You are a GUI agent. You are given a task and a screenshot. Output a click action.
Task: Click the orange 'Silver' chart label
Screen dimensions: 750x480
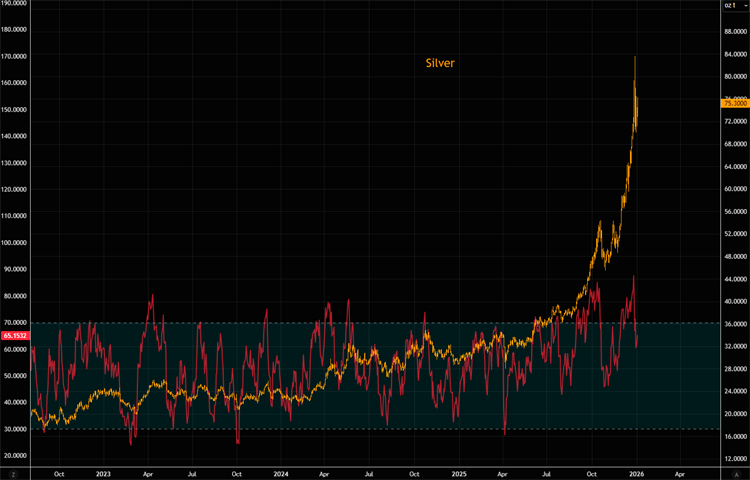441,63
